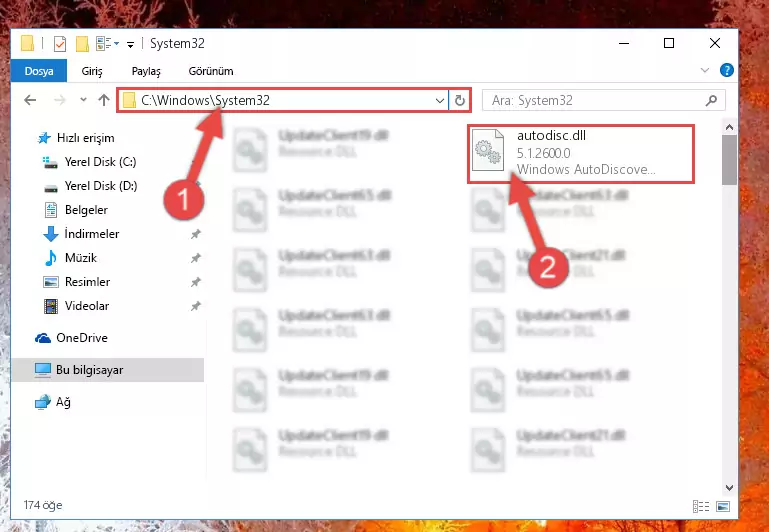Viewport: 769px width, 532px height.
Task: Unpin Videolar using its pin icon
Action: [196, 306]
